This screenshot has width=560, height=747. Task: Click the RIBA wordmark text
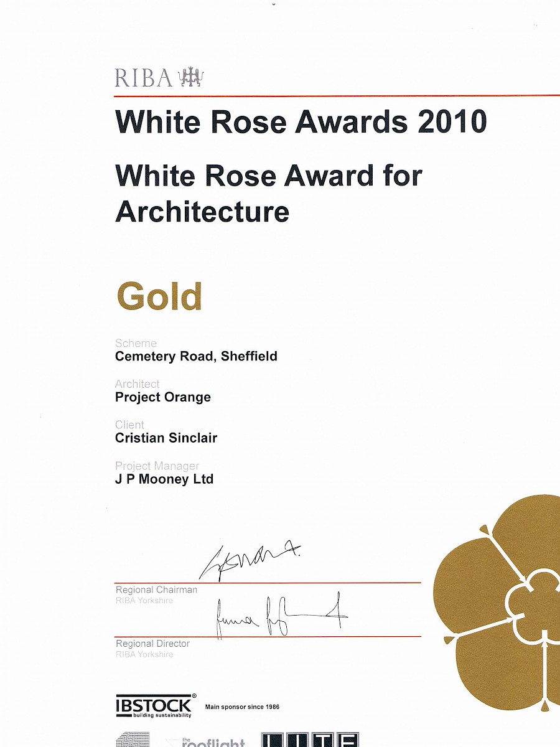pos(143,78)
